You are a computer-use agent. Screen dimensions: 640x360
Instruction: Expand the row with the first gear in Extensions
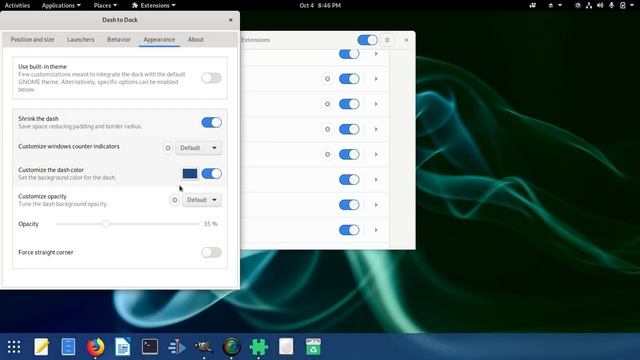376,79
